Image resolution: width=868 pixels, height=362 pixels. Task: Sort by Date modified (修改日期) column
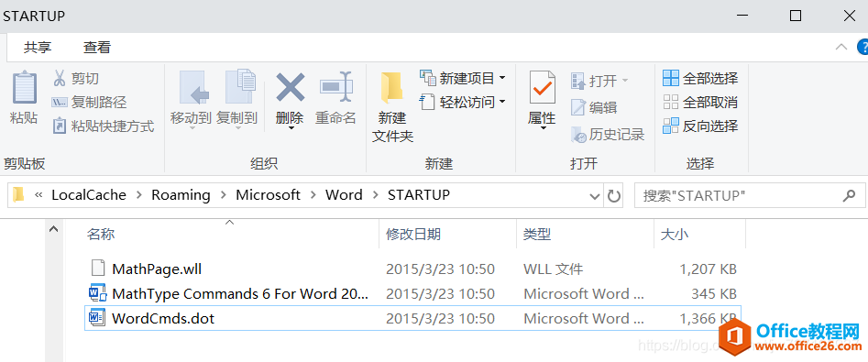click(413, 234)
